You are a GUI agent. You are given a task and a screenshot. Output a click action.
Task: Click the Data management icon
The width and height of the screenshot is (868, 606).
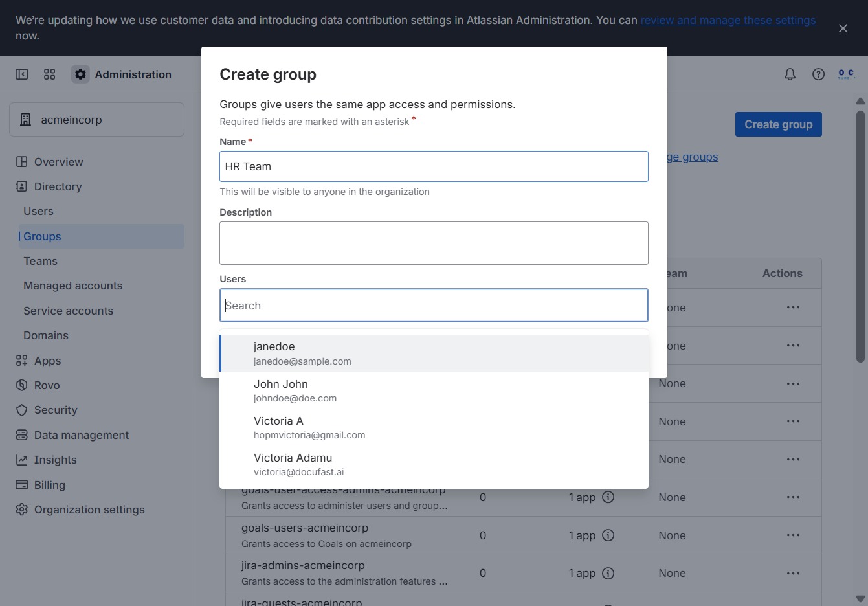coord(22,435)
